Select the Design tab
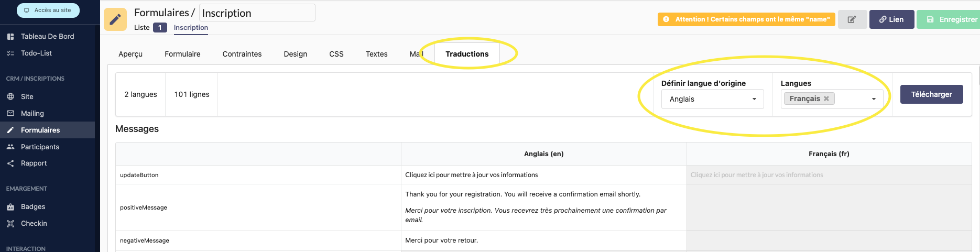Viewport: 980px width, 252px height. tap(296, 54)
